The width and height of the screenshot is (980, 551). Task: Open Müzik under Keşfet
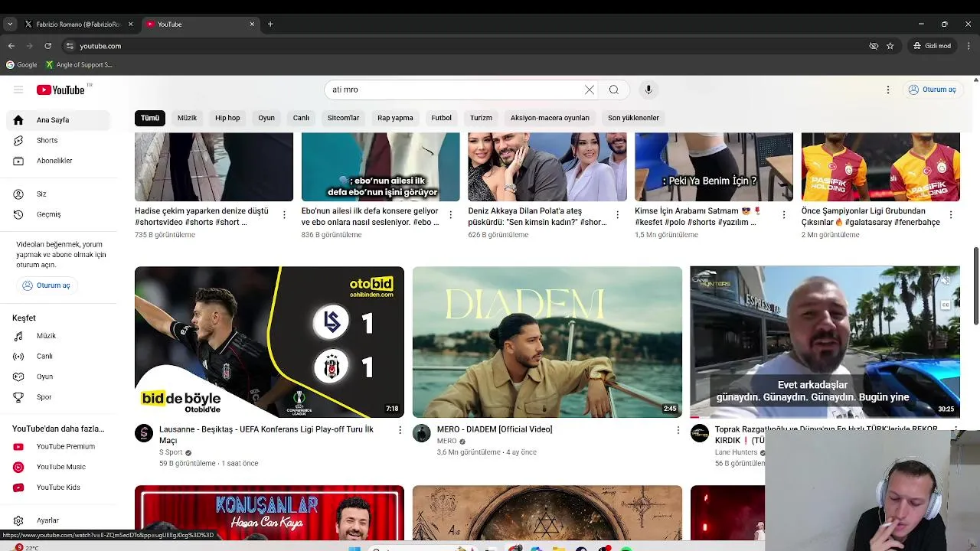click(60, 336)
